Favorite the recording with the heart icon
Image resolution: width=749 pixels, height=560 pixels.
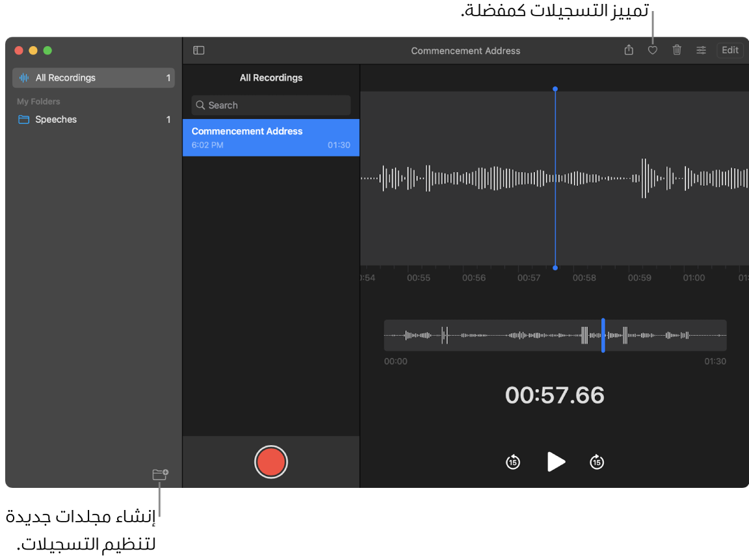[x=652, y=50]
